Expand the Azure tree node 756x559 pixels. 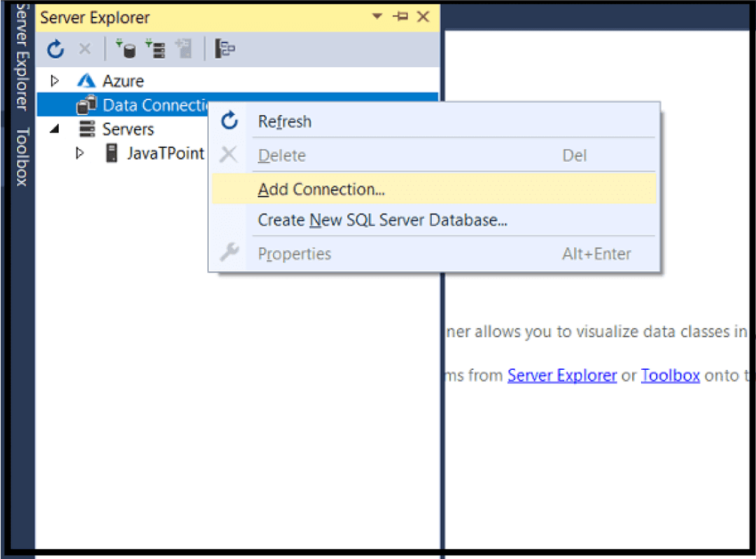(55, 81)
